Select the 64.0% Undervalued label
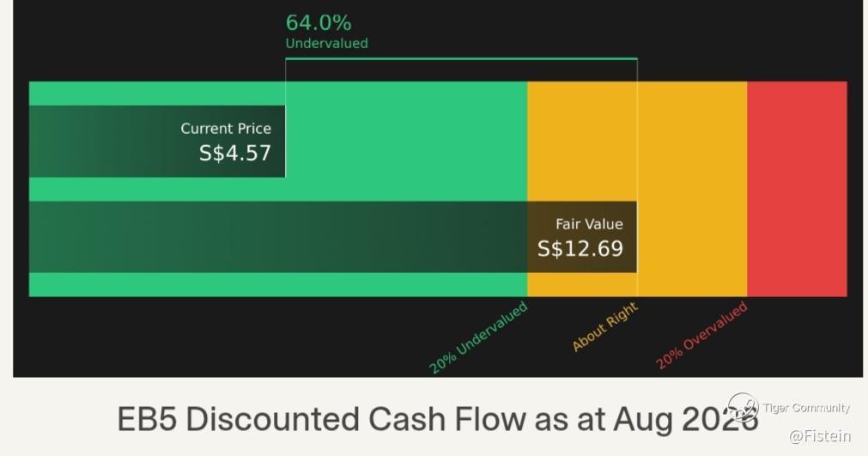 tap(326, 31)
